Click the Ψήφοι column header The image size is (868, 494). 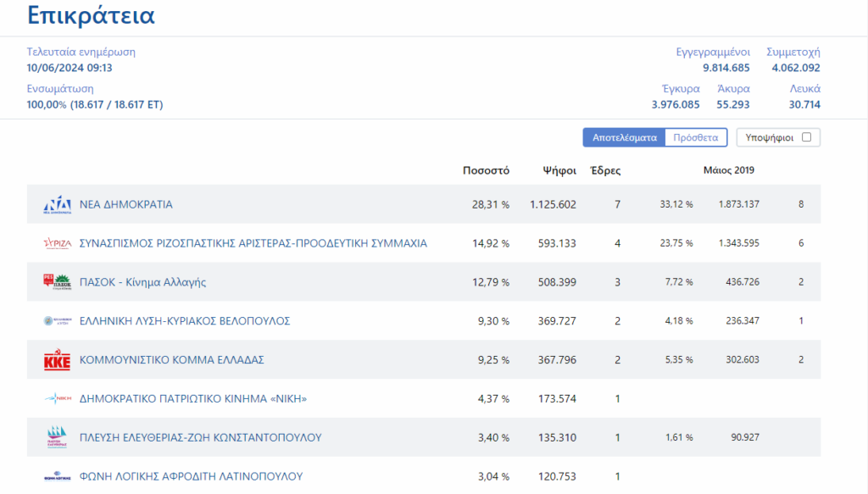(x=559, y=170)
